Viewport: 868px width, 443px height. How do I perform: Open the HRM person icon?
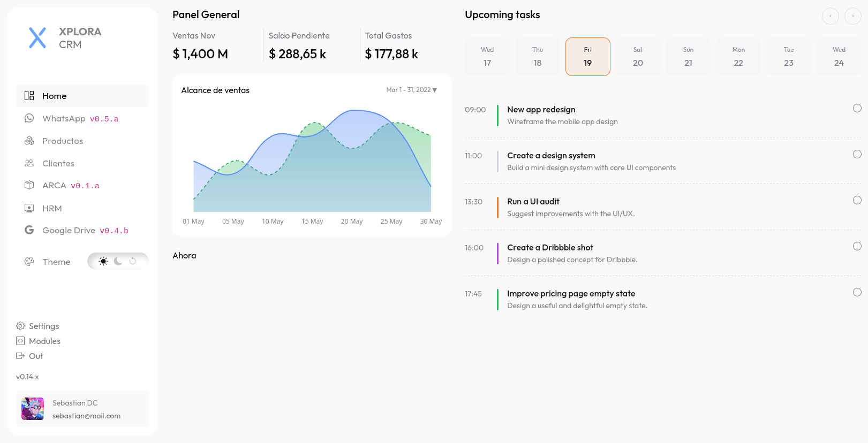tap(29, 208)
